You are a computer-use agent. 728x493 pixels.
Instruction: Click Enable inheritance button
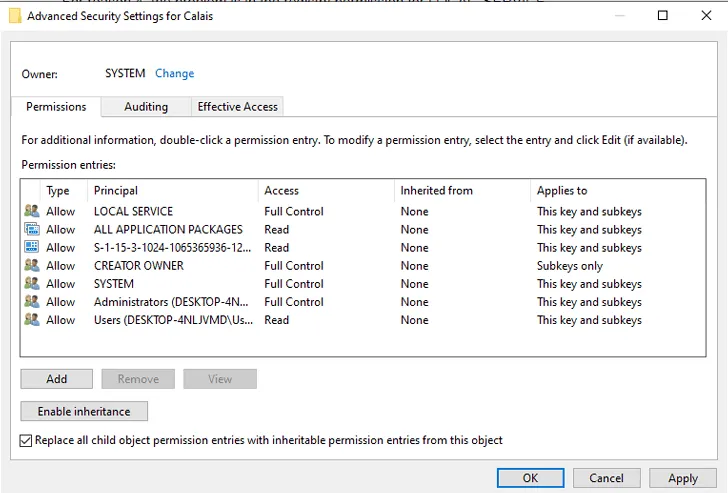84,411
